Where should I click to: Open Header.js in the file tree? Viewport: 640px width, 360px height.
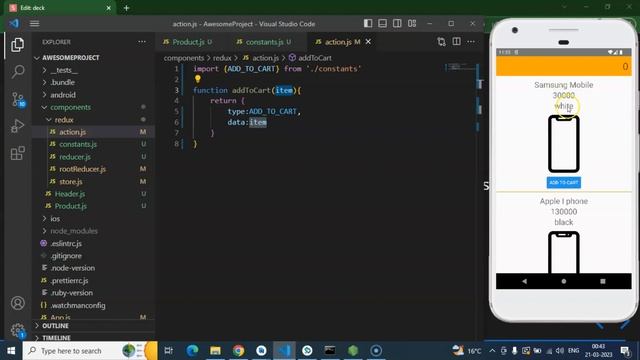(x=70, y=194)
